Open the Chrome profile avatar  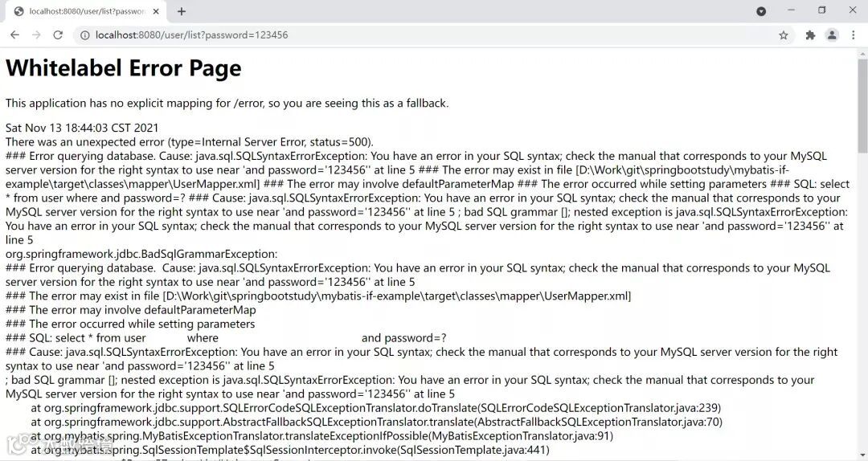tap(832, 35)
